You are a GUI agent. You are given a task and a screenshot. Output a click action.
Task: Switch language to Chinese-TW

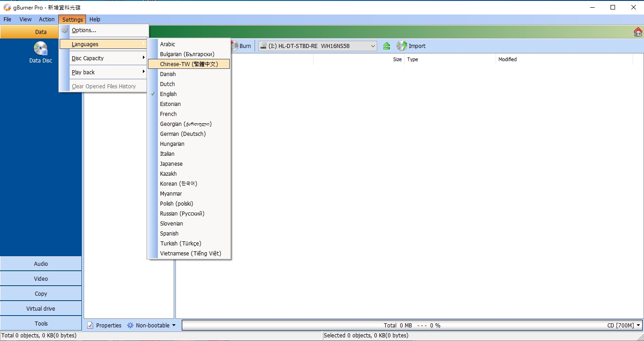click(x=189, y=64)
